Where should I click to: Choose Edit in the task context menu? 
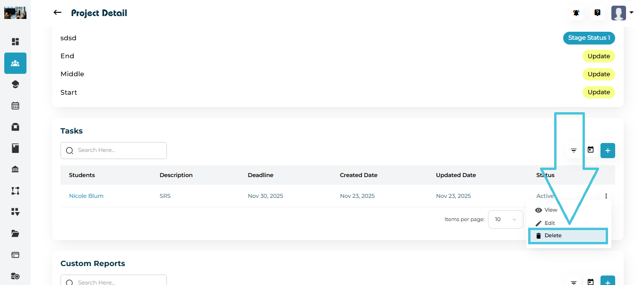(x=549, y=223)
